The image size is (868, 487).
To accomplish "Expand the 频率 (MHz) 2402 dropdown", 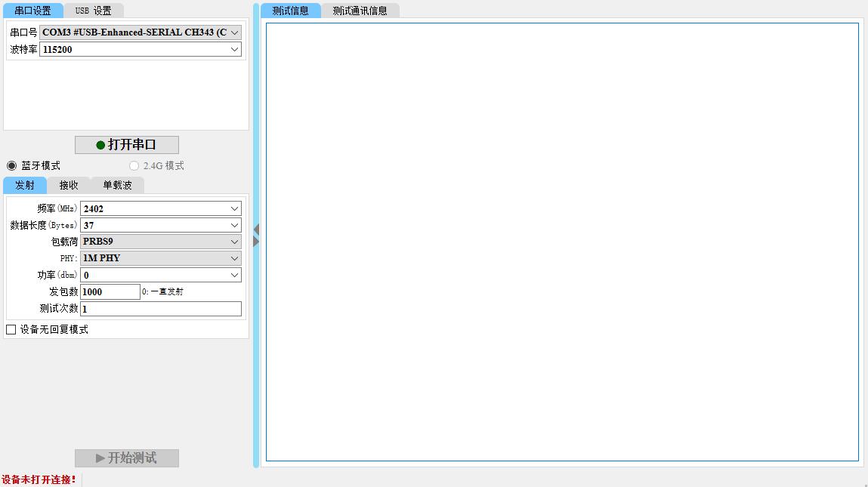I will pyautogui.click(x=161, y=208).
